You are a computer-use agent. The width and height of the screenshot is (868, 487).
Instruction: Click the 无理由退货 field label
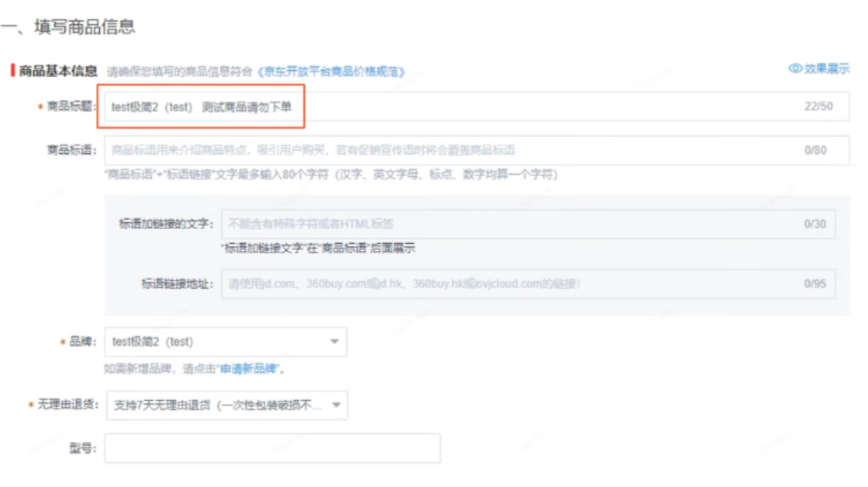pyautogui.click(x=68, y=405)
